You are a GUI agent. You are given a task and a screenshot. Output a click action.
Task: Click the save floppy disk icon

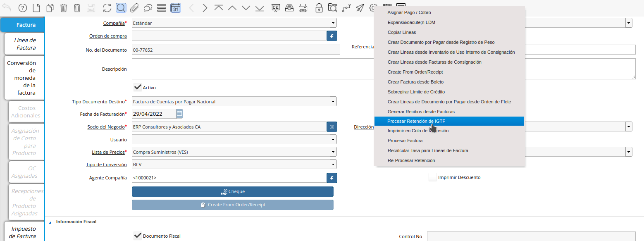[x=91, y=7]
